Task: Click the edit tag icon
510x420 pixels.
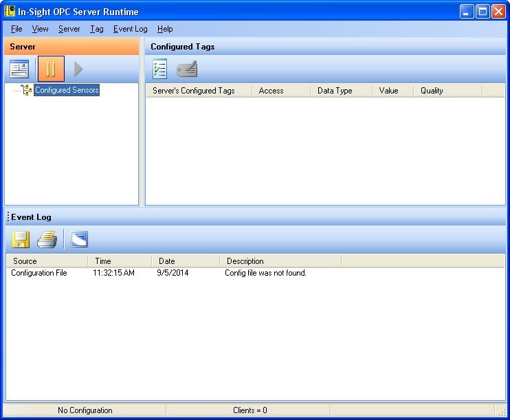Action: 187,69
